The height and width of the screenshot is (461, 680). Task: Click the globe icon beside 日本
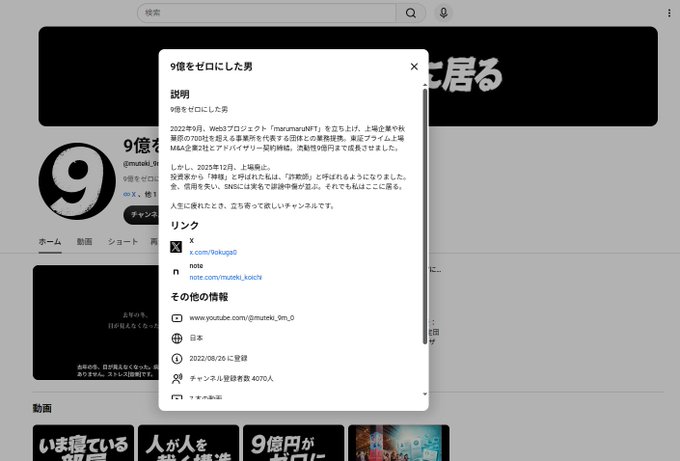[x=177, y=338]
